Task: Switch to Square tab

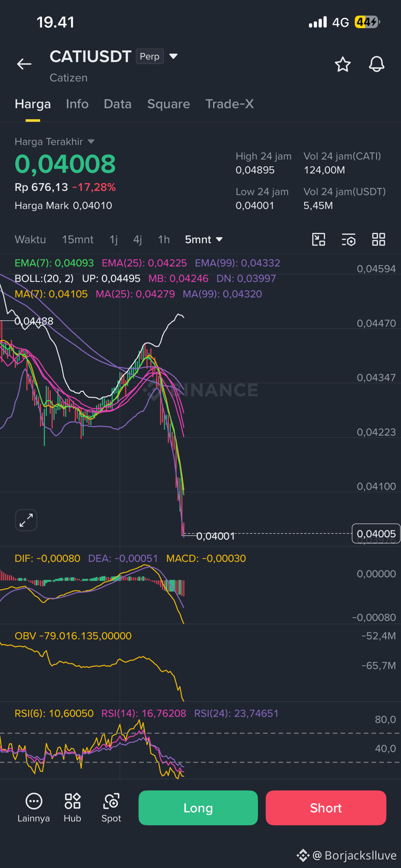Action: click(x=169, y=104)
